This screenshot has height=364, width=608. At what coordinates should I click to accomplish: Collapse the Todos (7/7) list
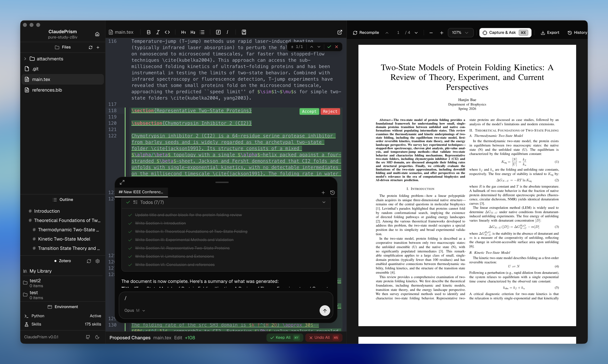tap(324, 202)
